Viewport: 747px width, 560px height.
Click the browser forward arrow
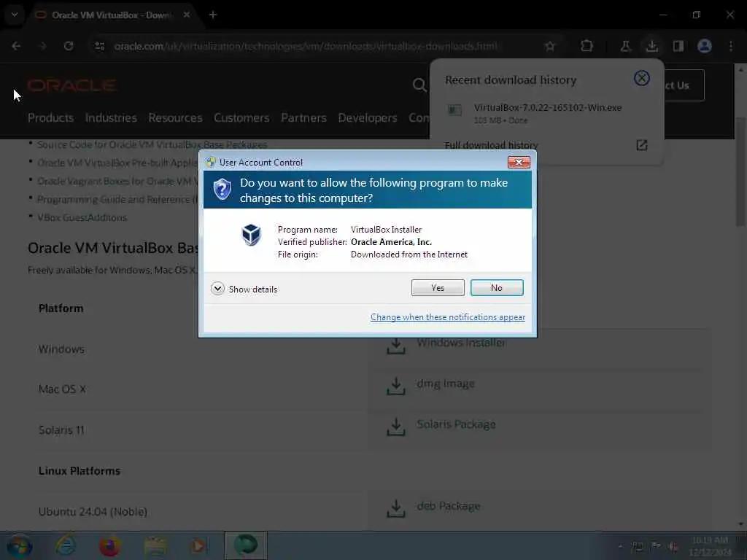coord(42,46)
